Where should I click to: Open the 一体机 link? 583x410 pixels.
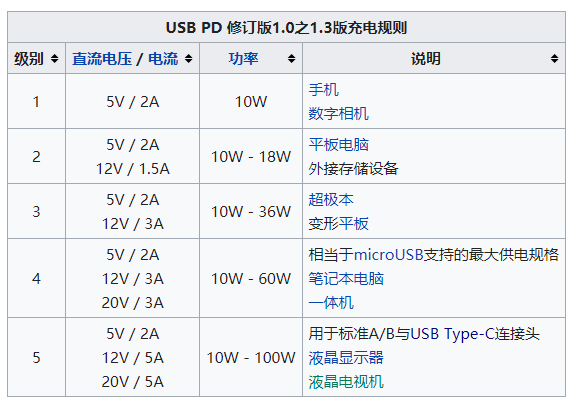(331, 302)
